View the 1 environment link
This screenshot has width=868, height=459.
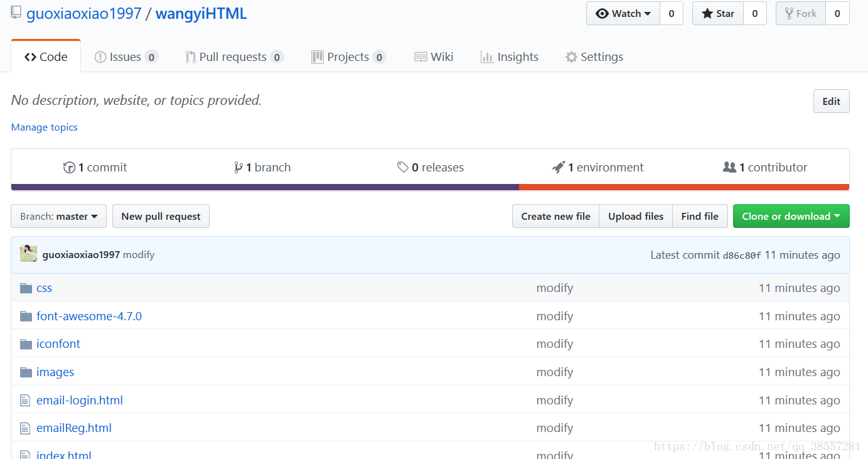pyautogui.click(x=598, y=168)
